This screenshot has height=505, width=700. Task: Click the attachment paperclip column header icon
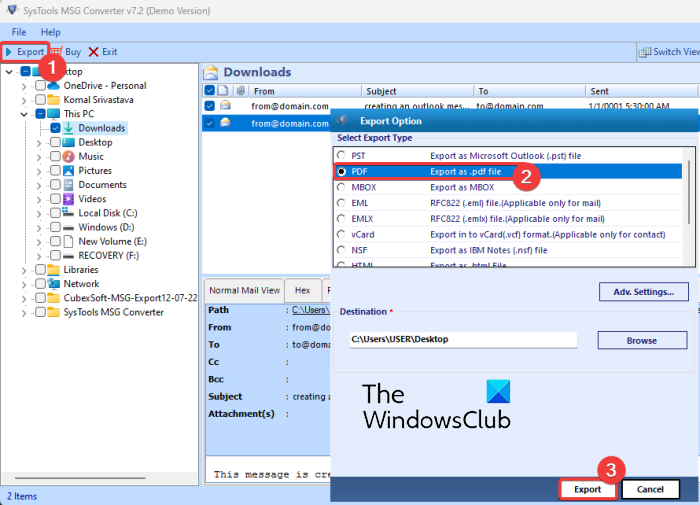point(241,91)
